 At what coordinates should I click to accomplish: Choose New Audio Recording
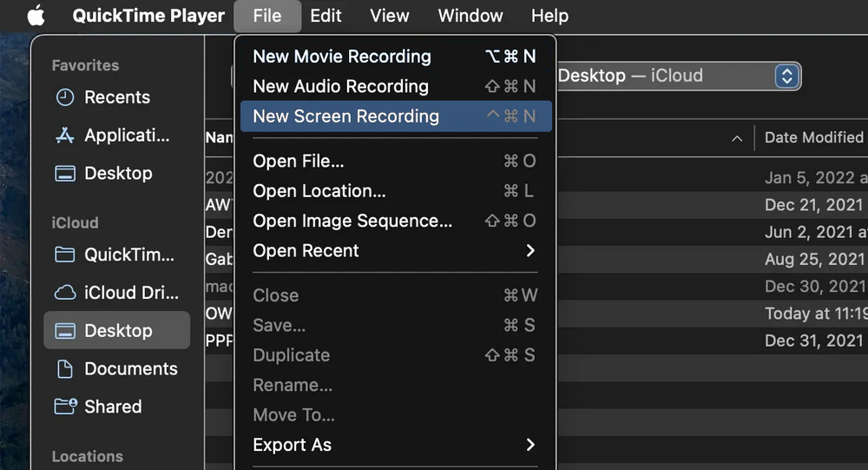[396, 86]
